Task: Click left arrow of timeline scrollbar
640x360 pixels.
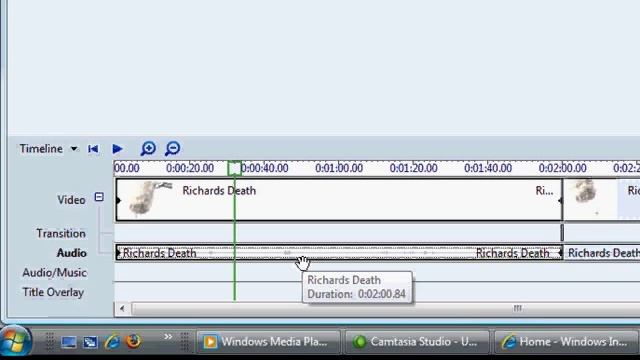Action: point(122,309)
